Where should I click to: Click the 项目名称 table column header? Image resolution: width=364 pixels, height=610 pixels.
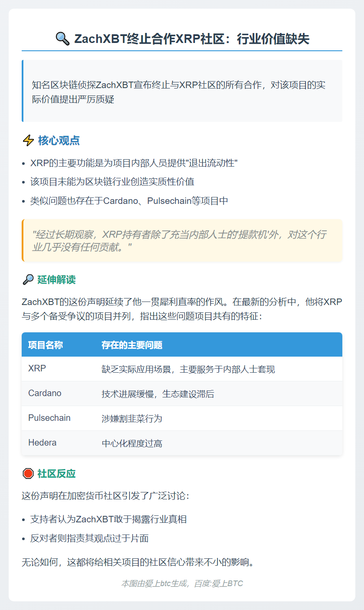45,345
